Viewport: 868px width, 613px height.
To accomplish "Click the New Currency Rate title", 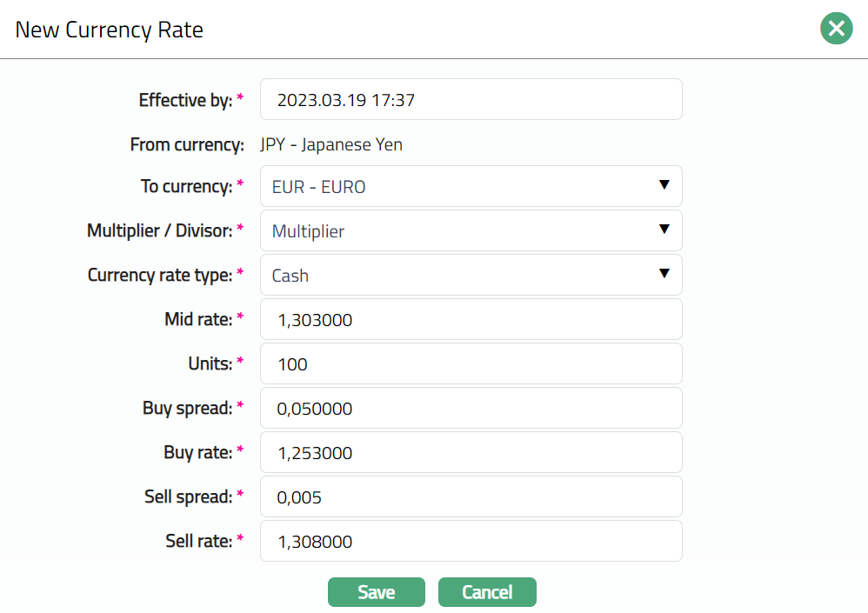I will [110, 30].
